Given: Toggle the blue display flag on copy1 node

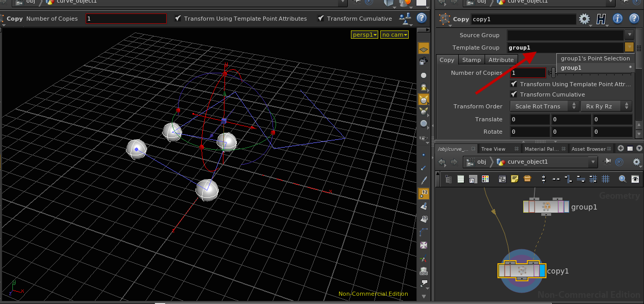Looking at the screenshot, I should [542, 270].
